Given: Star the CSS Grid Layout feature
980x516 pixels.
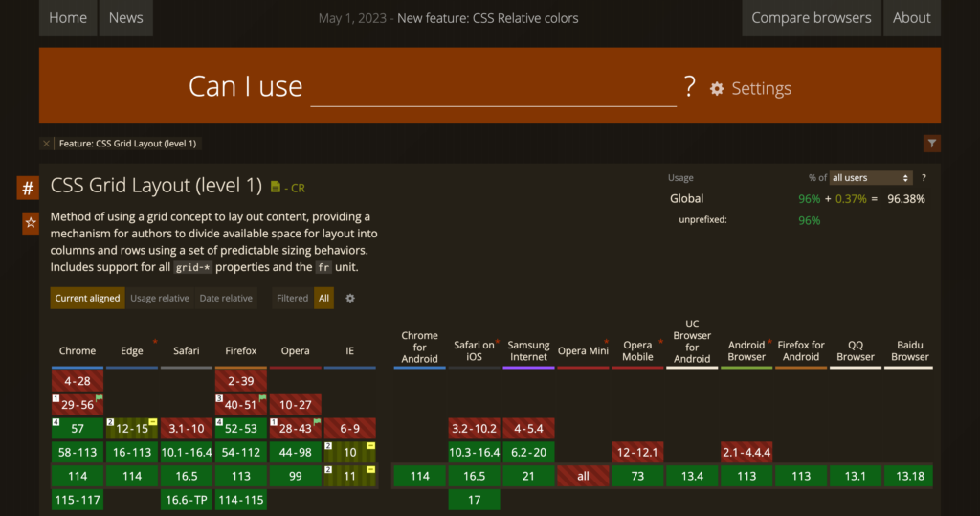Looking at the screenshot, I should coord(31,223).
